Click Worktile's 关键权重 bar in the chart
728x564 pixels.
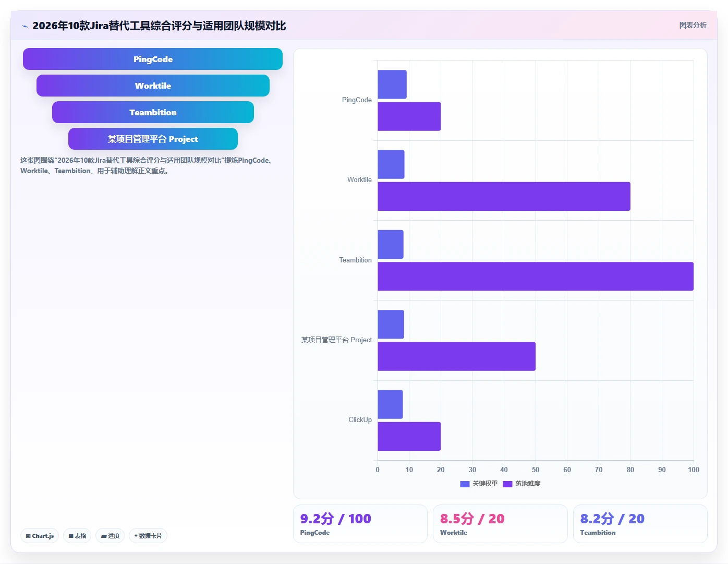point(391,164)
